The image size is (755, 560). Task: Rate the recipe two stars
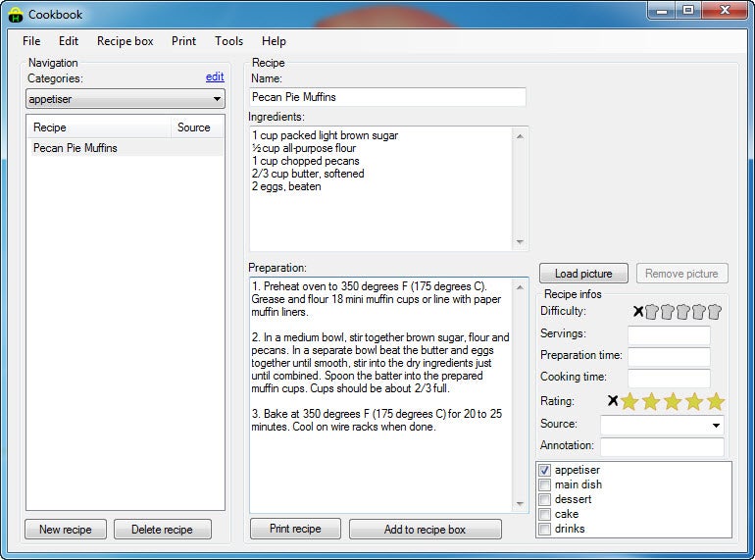pos(651,401)
